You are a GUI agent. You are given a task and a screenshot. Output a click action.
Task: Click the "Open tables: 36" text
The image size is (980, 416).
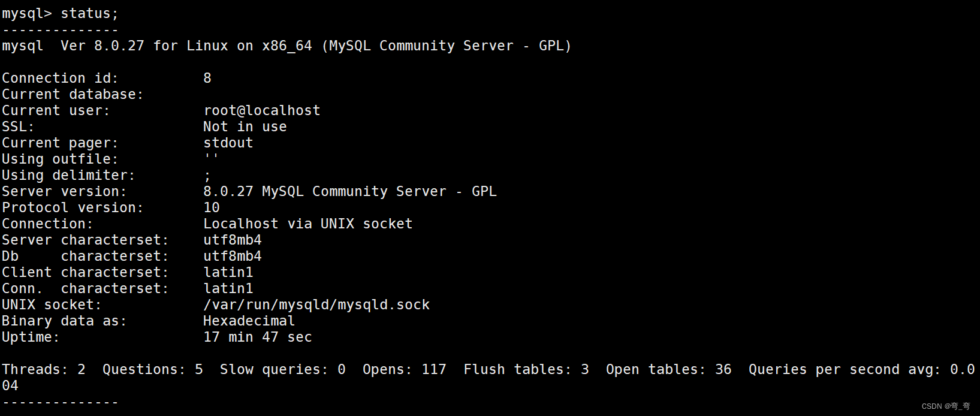pyautogui.click(x=668, y=370)
